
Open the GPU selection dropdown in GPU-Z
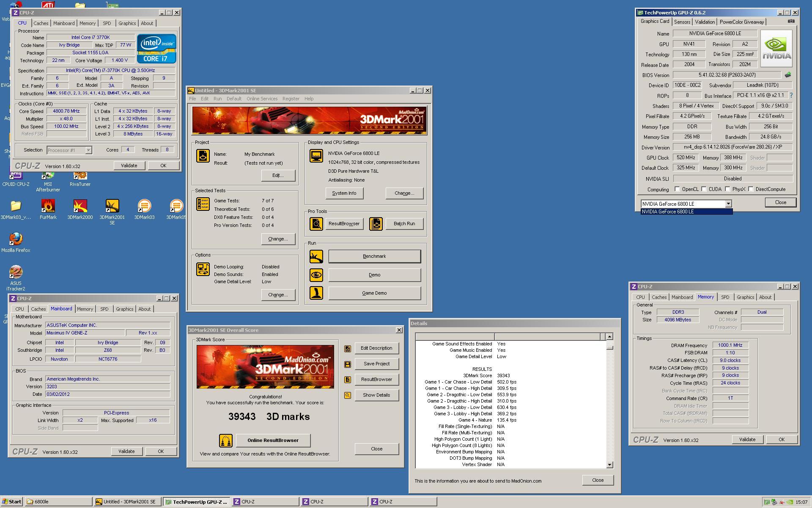pos(728,204)
